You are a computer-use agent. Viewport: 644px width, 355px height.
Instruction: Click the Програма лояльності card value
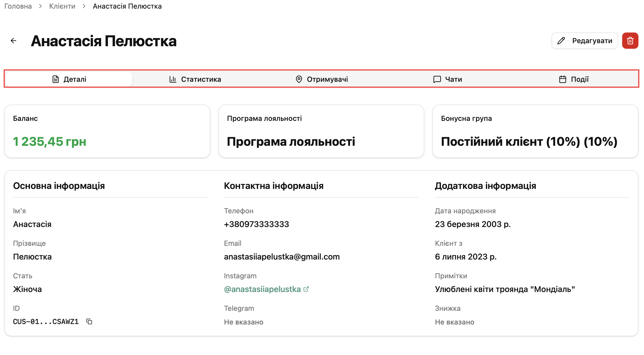coord(291,141)
